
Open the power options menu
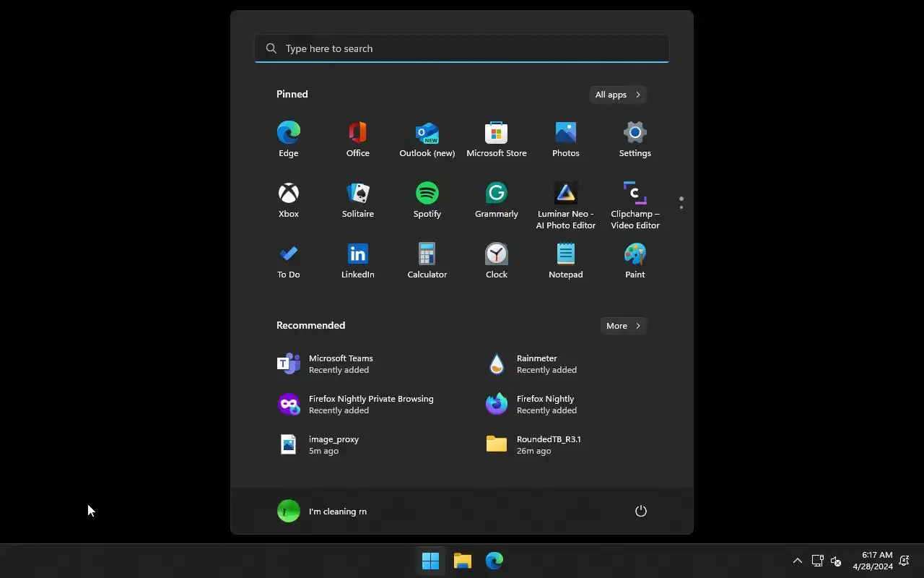click(x=640, y=511)
